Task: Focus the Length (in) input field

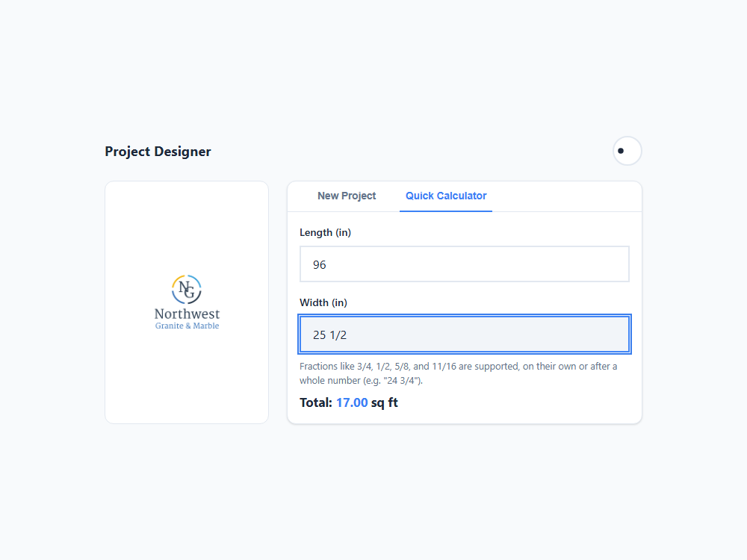Action: point(465,264)
